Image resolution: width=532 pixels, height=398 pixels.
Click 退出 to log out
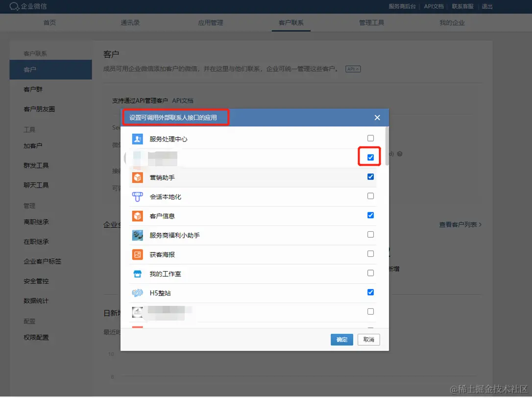[x=487, y=6]
